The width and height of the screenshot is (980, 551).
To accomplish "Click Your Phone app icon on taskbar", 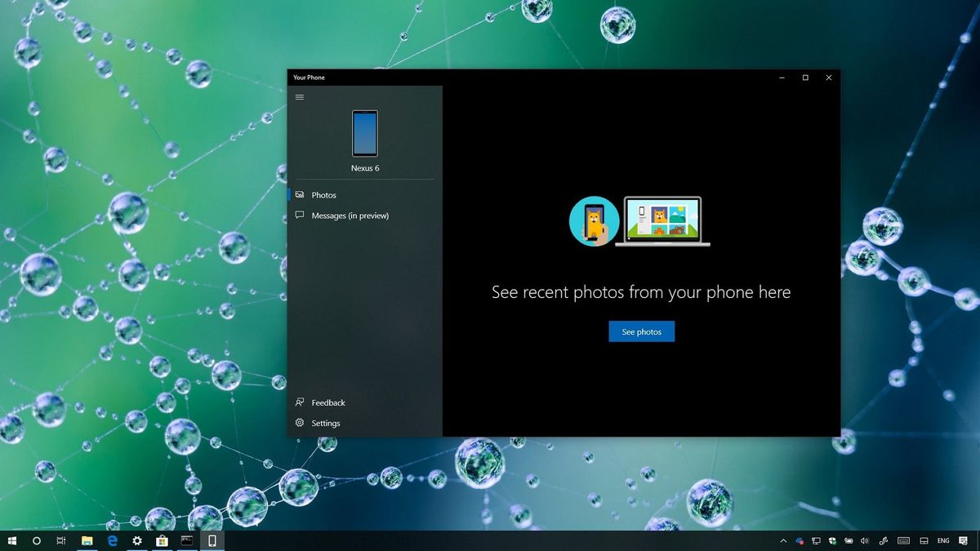I will 212,540.
